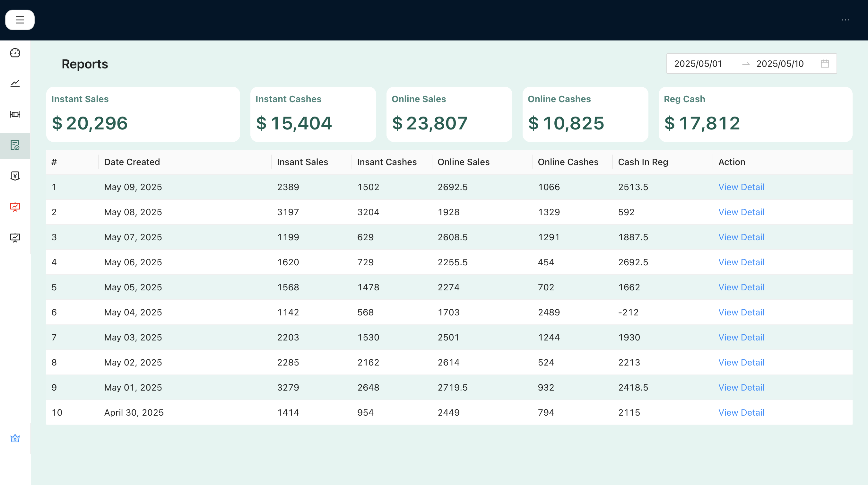Click the end date 2025/05/10 field
The height and width of the screenshot is (485, 868).
click(780, 64)
